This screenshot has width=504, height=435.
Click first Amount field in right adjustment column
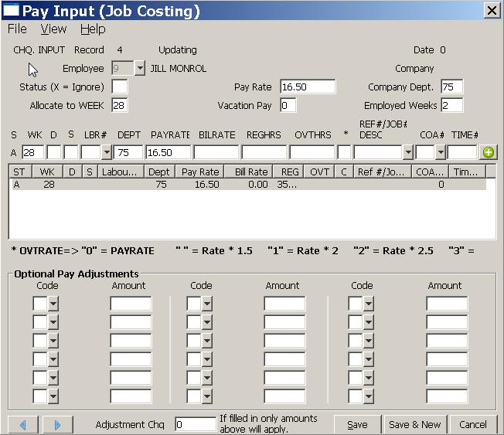(447, 304)
